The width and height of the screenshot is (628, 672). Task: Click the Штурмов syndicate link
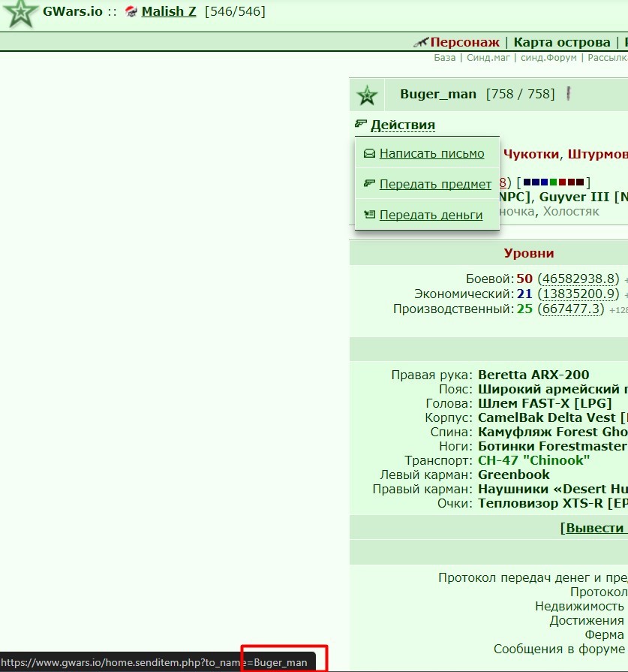coord(597,154)
